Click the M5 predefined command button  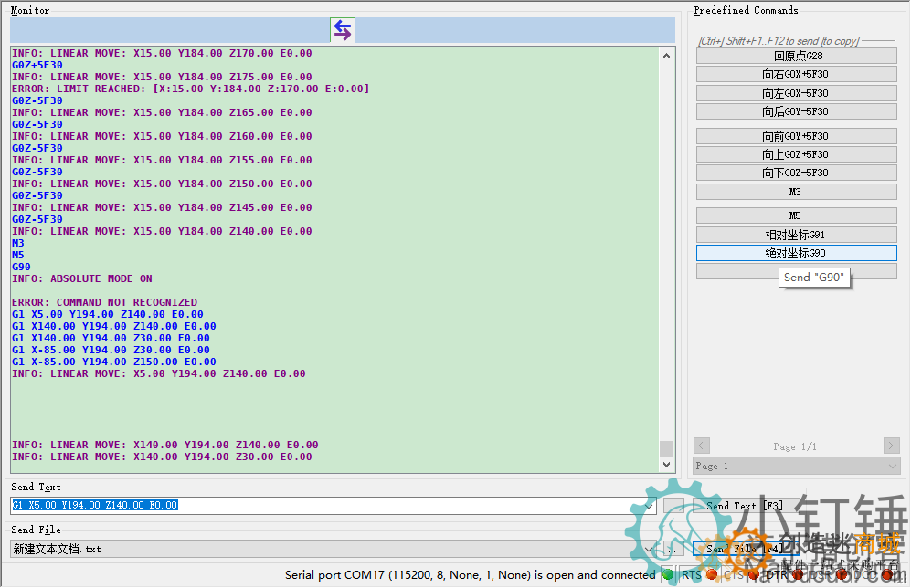tap(797, 215)
